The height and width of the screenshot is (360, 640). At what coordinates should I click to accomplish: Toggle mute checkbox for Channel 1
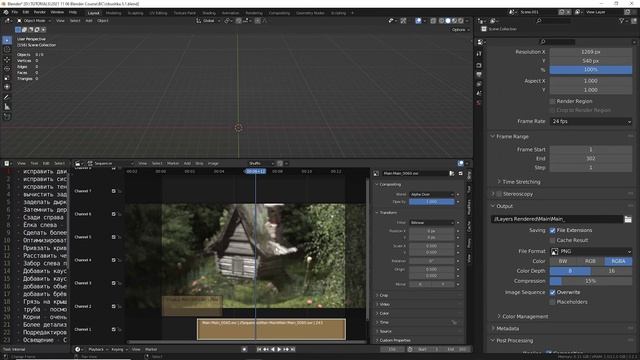click(x=113, y=329)
